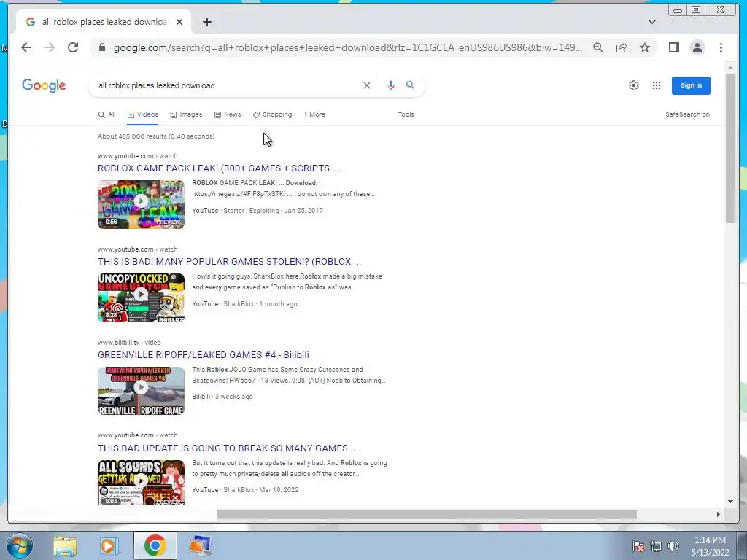
Task: Click 'YouTube · Starter | Exploiting · Jan 25, 2017'
Action: (x=258, y=211)
